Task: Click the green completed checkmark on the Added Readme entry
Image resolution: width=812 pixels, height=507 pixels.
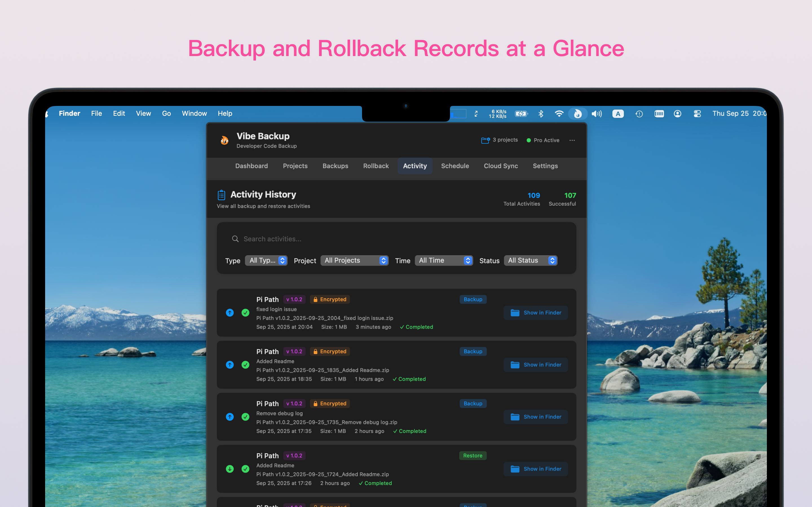Action: [x=246, y=365]
